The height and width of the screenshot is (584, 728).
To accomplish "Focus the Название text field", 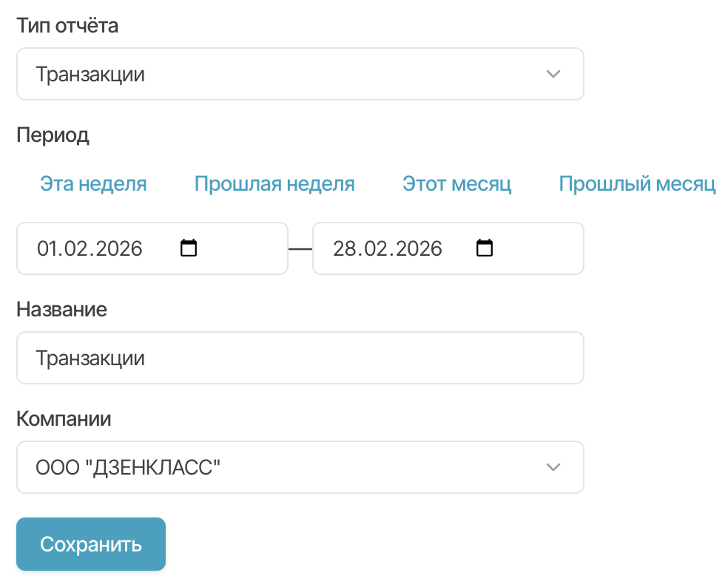I will point(300,358).
